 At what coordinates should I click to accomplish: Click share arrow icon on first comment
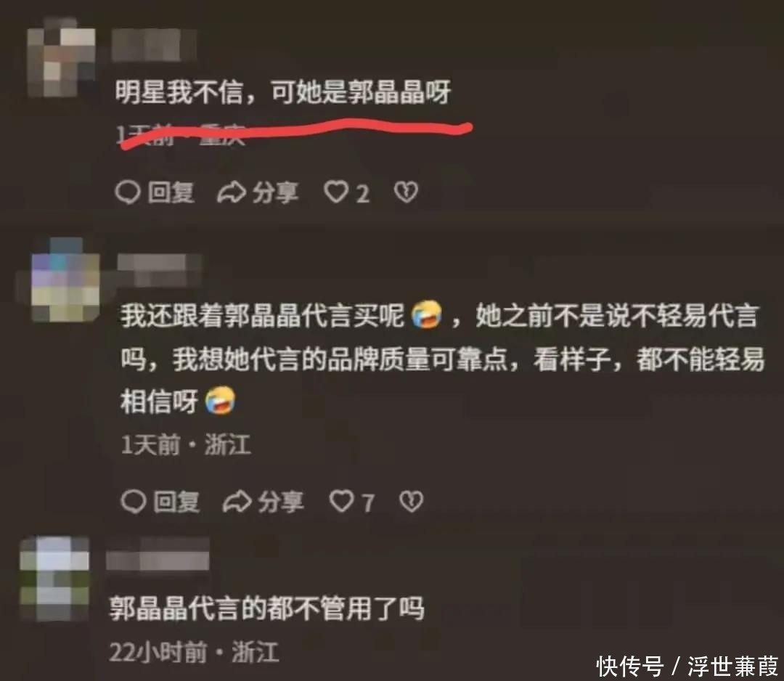[232, 192]
